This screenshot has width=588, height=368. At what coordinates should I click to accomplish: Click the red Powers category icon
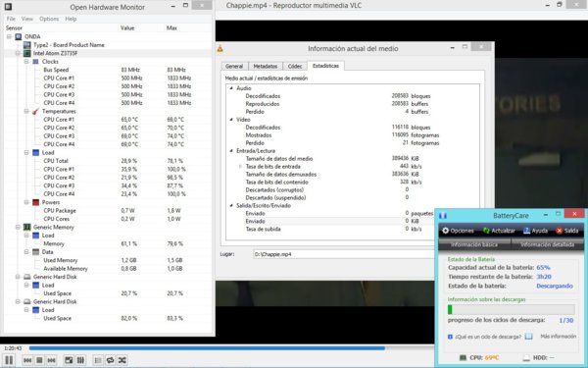coord(35,202)
